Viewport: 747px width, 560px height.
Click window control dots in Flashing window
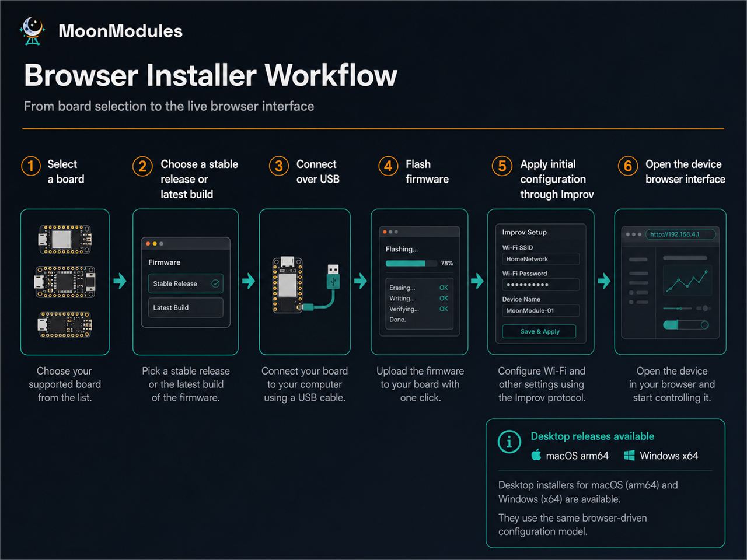(x=390, y=232)
